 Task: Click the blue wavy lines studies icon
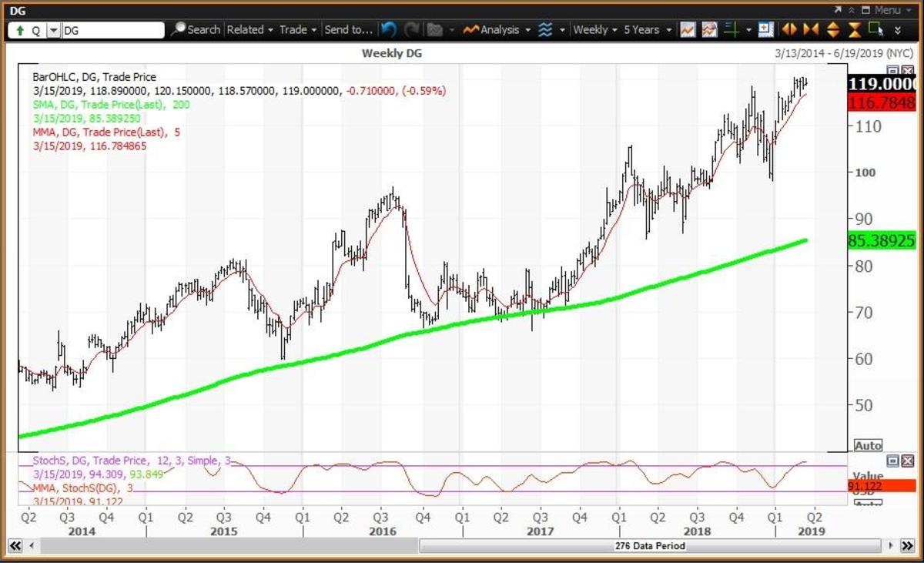click(x=545, y=30)
